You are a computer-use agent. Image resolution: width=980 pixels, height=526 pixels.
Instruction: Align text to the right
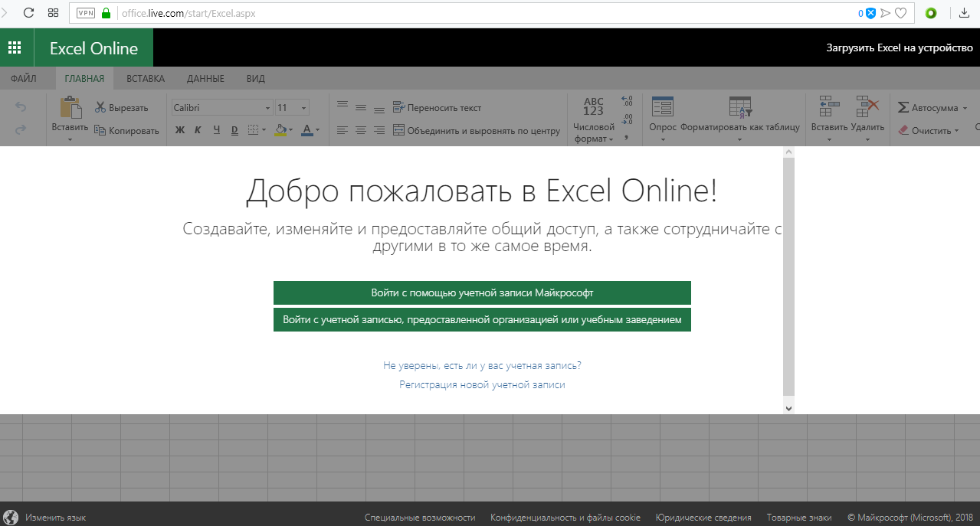(379, 131)
